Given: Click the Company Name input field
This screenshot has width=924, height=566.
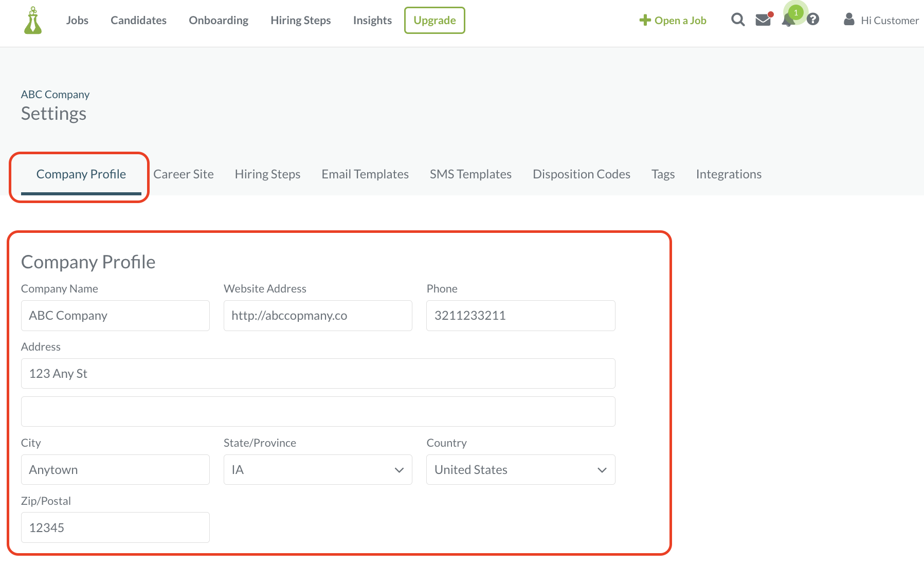Looking at the screenshot, I should pyautogui.click(x=115, y=316).
